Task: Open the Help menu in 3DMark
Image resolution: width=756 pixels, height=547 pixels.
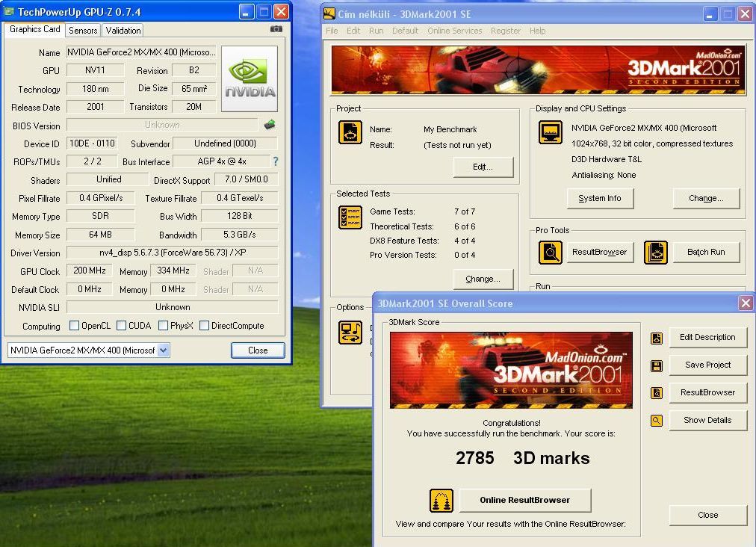Action: pos(538,31)
